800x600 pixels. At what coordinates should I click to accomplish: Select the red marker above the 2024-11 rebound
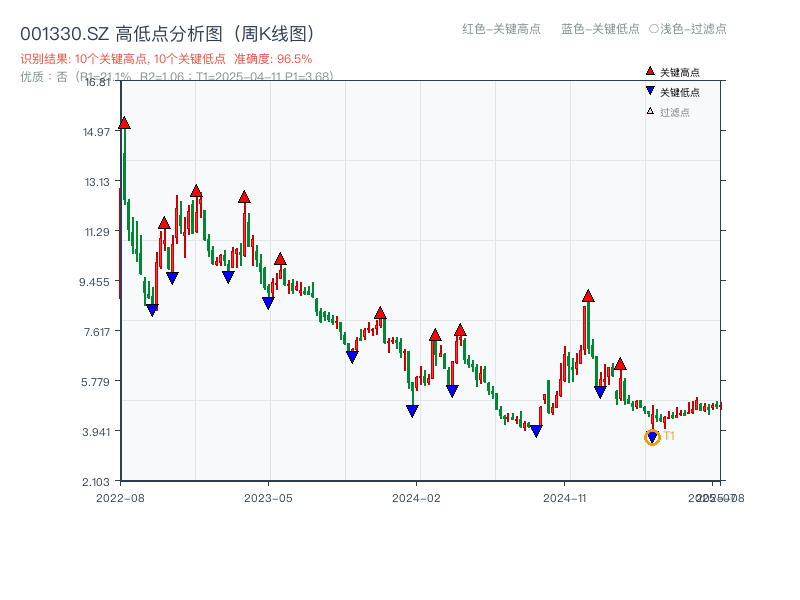pyautogui.click(x=587, y=295)
